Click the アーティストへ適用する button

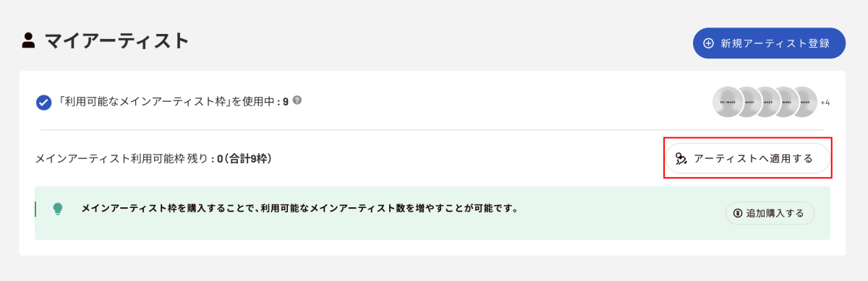point(748,159)
